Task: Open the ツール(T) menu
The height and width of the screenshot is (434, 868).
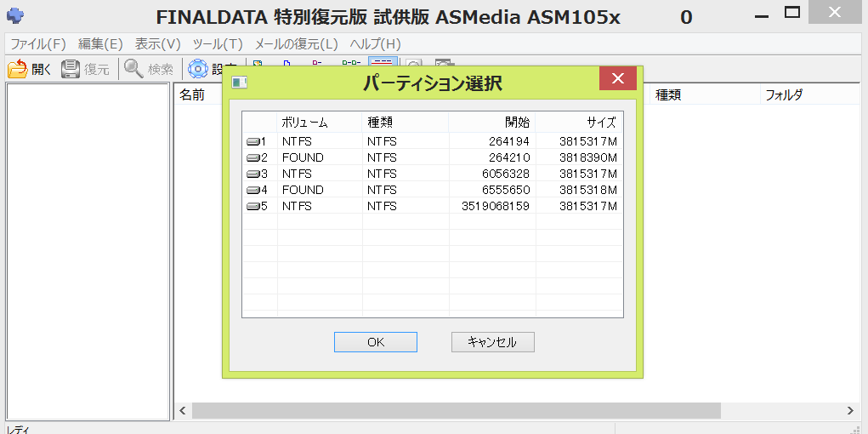Action: 218,43
